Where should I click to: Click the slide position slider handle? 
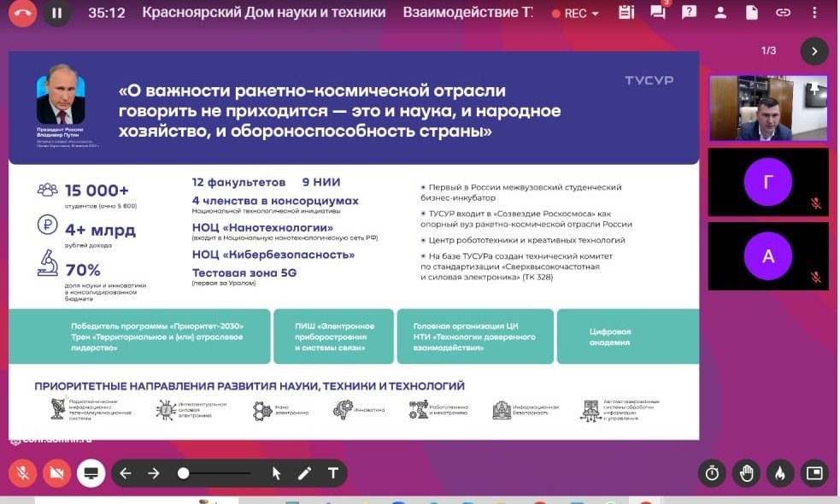coord(183,473)
